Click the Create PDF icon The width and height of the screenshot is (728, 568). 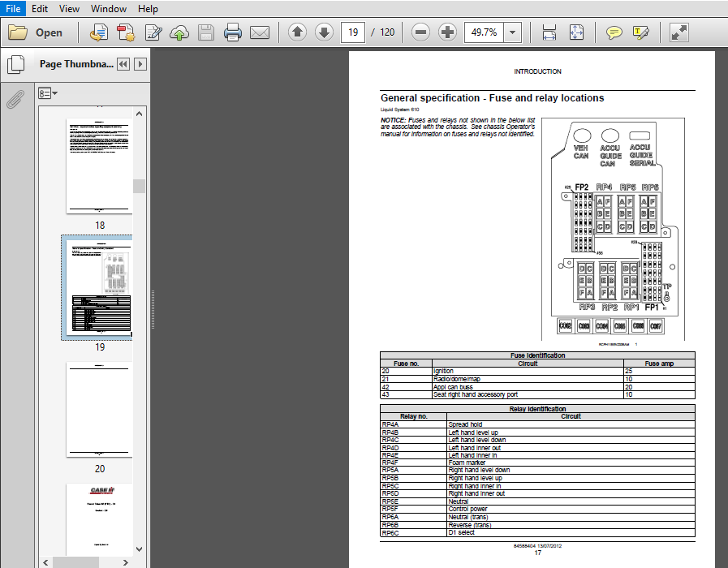pos(125,32)
